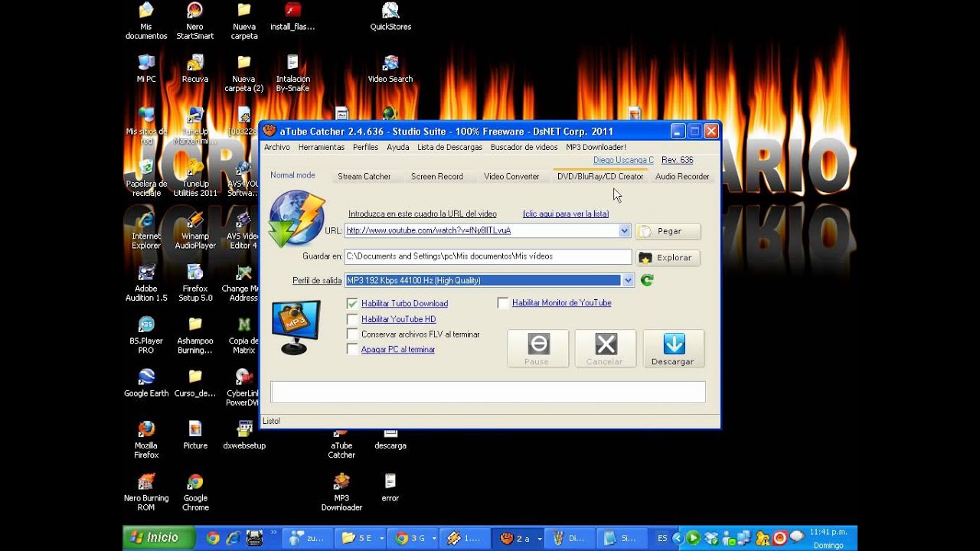The image size is (980, 551).
Task: Click the aTube Catcher globe lightning logo
Action: click(x=297, y=218)
